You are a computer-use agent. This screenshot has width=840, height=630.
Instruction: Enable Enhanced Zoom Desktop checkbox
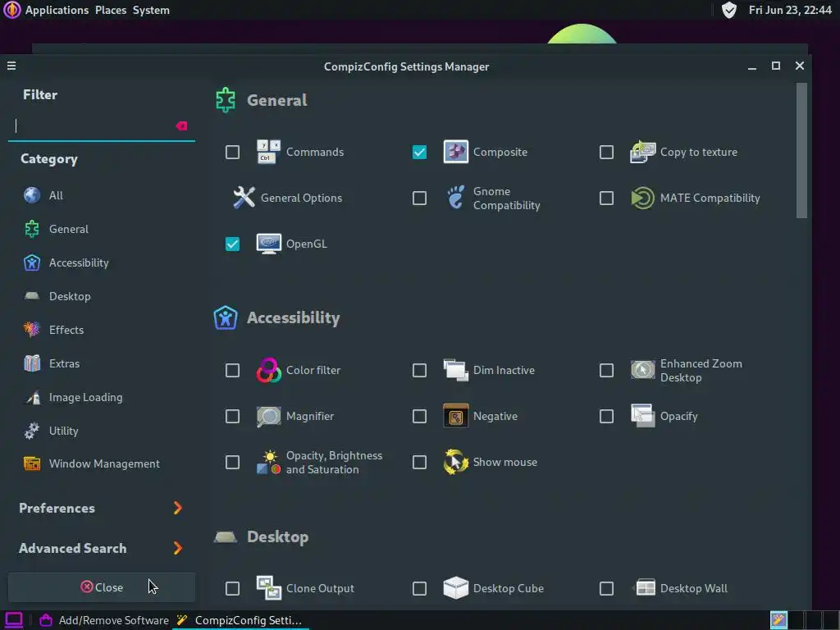click(606, 370)
